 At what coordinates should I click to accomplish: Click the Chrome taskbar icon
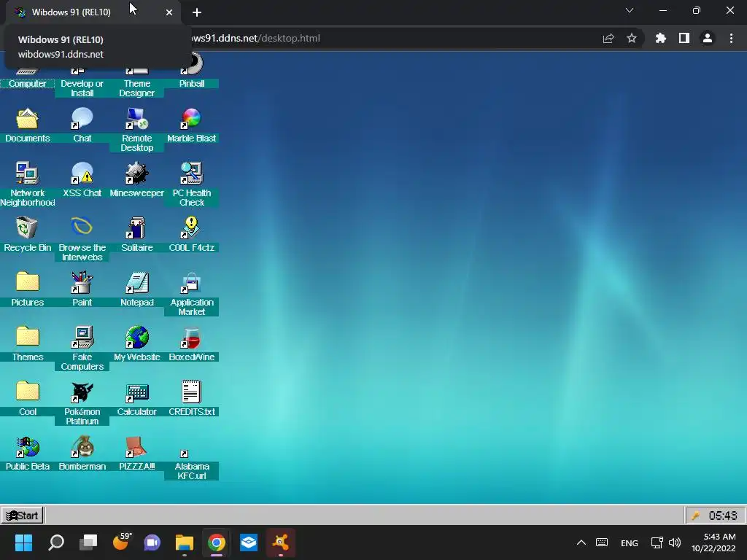click(x=216, y=542)
